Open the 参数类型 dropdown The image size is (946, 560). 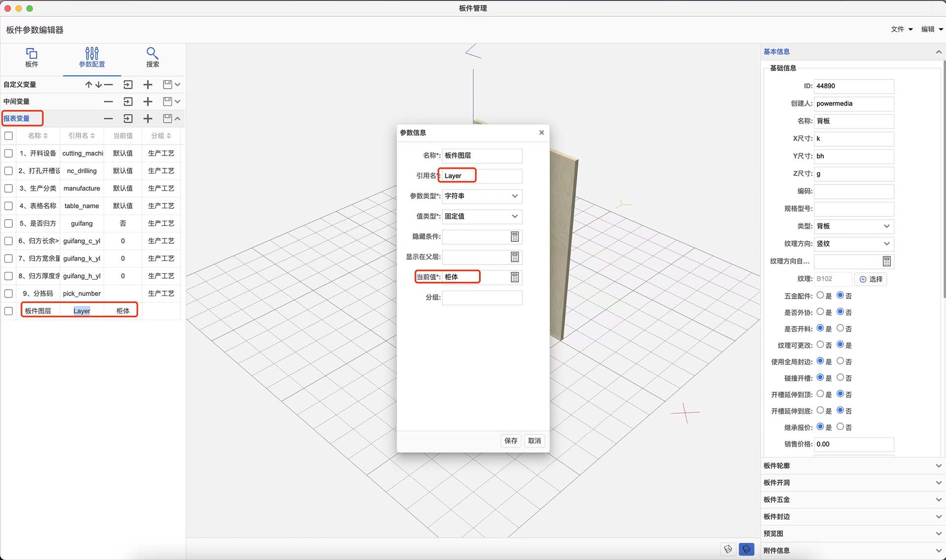481,196
